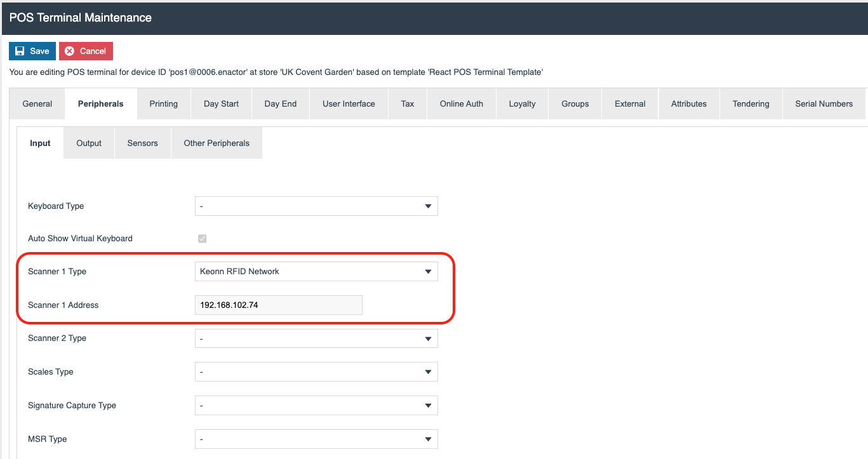Screen dimensions: 868x459
Task: Click the Scanner 1 Address field
Action: (x=278, y=305)
